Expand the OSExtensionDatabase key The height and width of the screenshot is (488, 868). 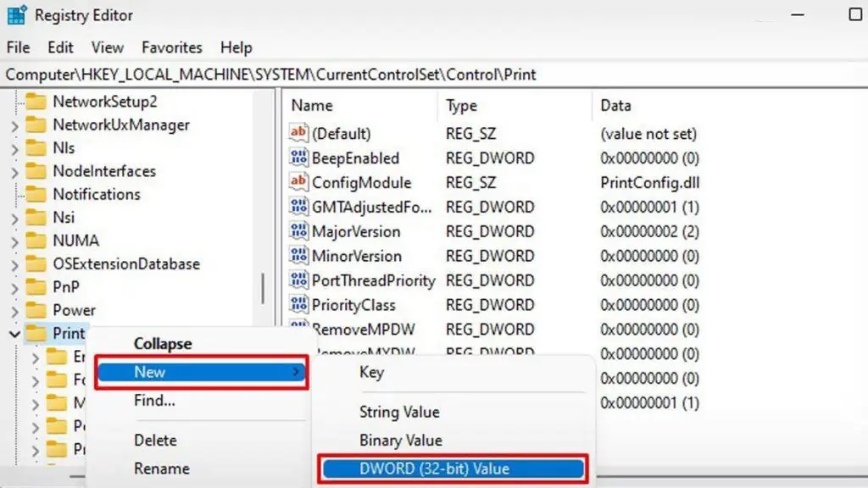(15, 265)
